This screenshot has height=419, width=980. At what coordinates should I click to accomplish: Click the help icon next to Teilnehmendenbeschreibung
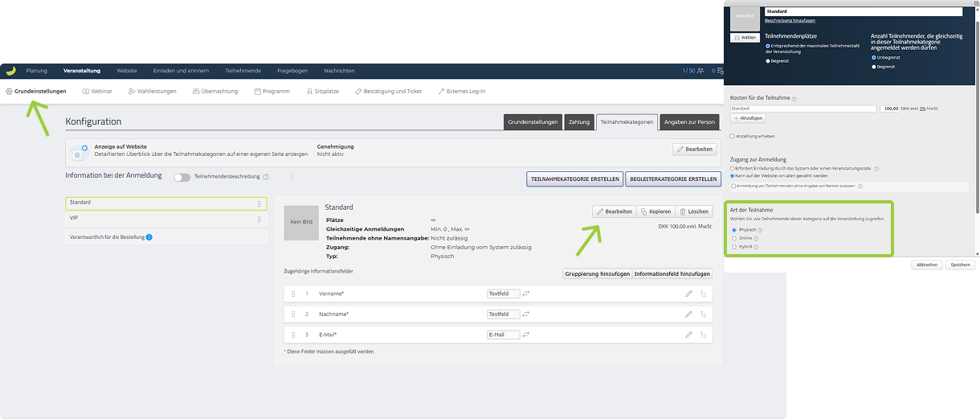pos(266,177)
